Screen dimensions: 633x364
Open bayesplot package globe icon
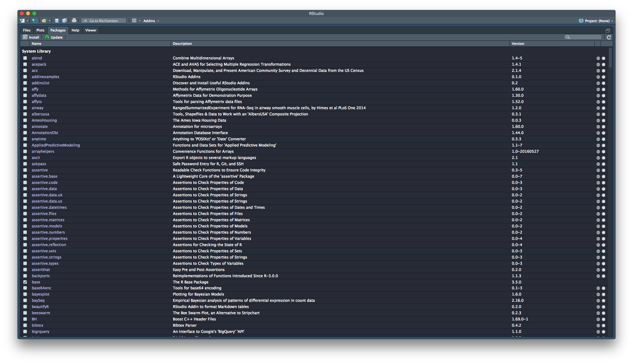(x=598, y=294)
